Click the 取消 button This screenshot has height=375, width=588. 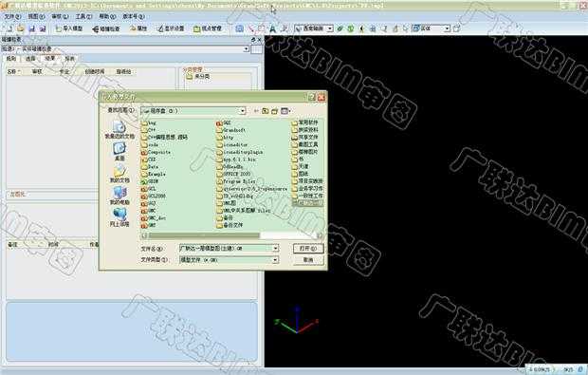click(308, 260)
